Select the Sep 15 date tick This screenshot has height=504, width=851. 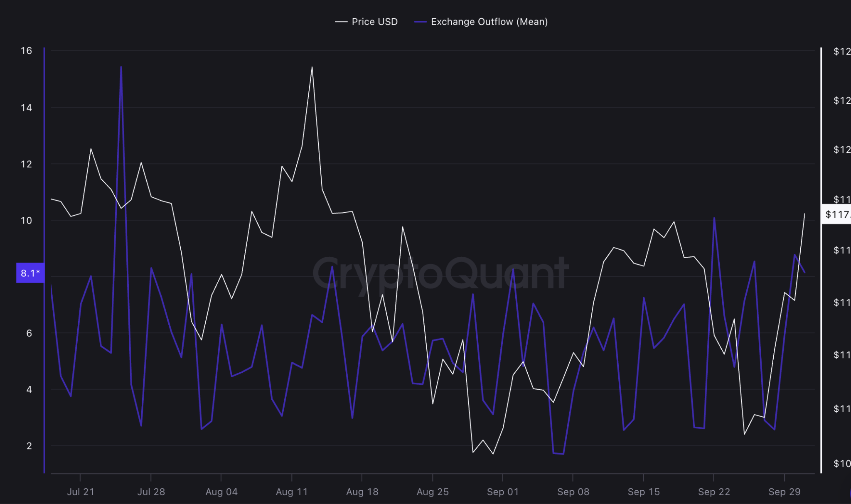point(644,492)
